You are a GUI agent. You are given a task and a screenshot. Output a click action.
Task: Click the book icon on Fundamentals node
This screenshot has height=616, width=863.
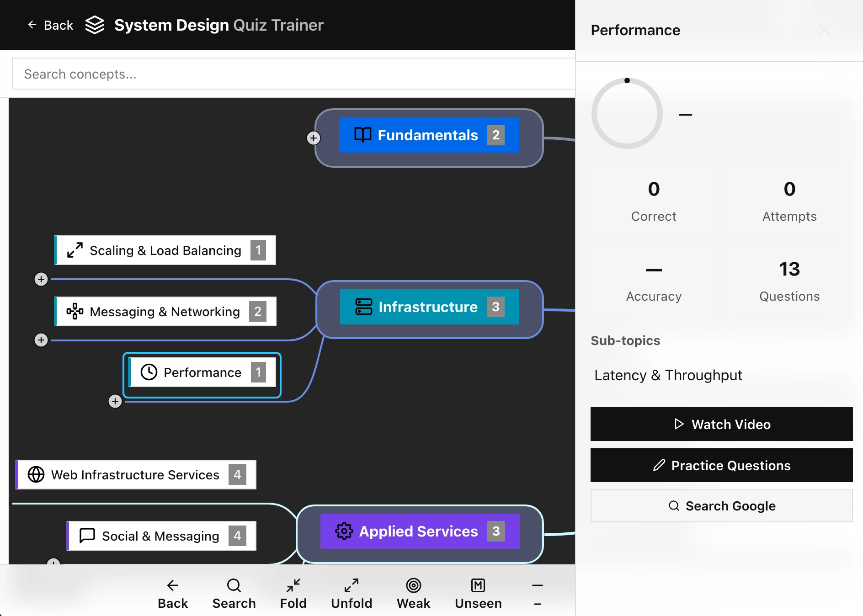pyautogui.click(x=362, y=134)
